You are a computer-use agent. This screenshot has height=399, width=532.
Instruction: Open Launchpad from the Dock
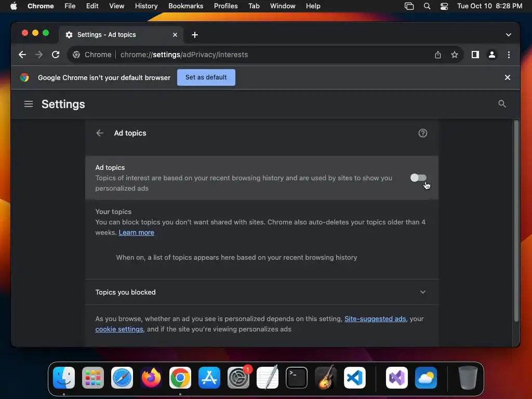93,378
